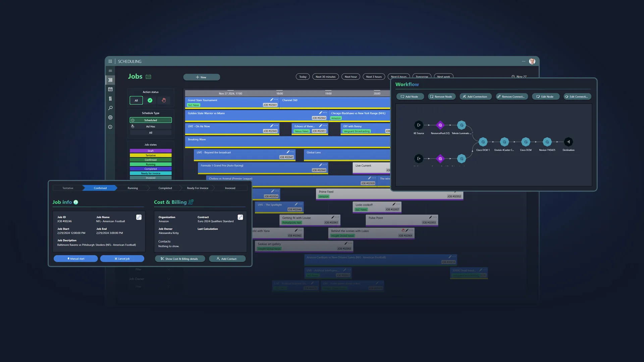
Task: Select the Scheduled schedule type
Action: point(151,120)
